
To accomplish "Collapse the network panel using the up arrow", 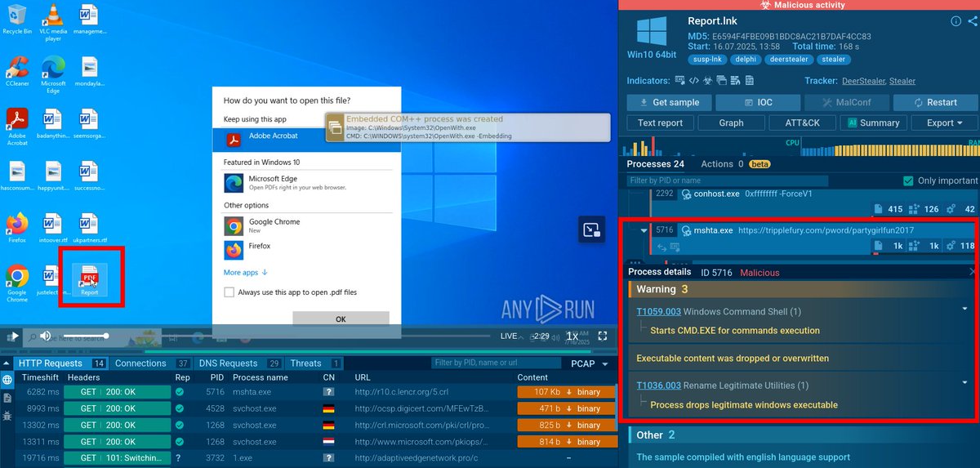I will [x=8, y=363].
